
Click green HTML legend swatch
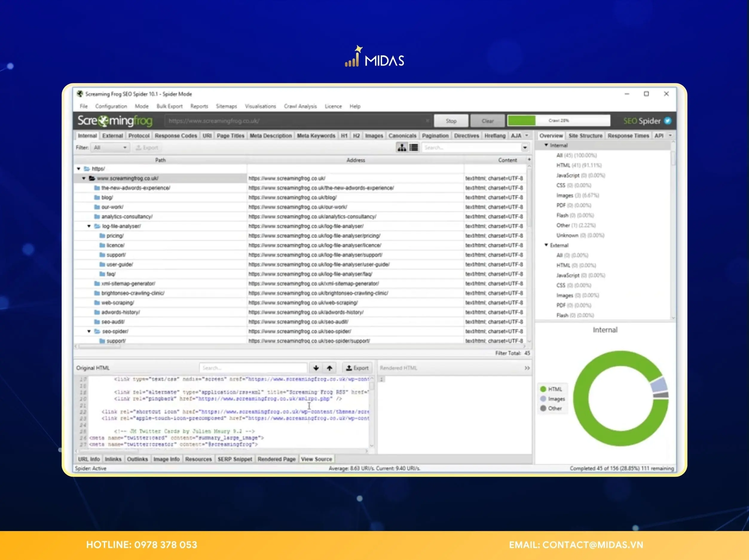click(543, 389)
